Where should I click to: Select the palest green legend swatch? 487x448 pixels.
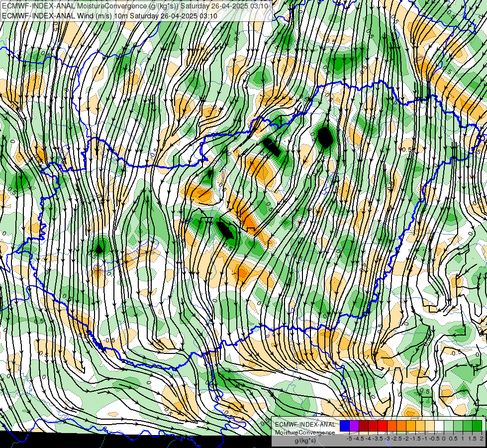tap(449, 426)
